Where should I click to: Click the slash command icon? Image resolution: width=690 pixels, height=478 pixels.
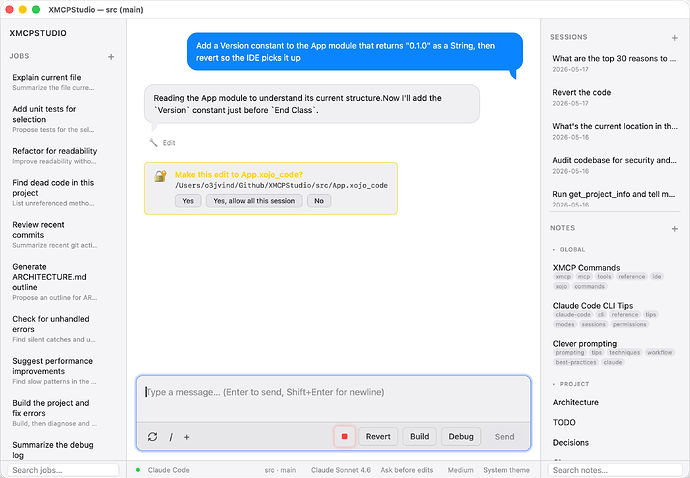171,437
